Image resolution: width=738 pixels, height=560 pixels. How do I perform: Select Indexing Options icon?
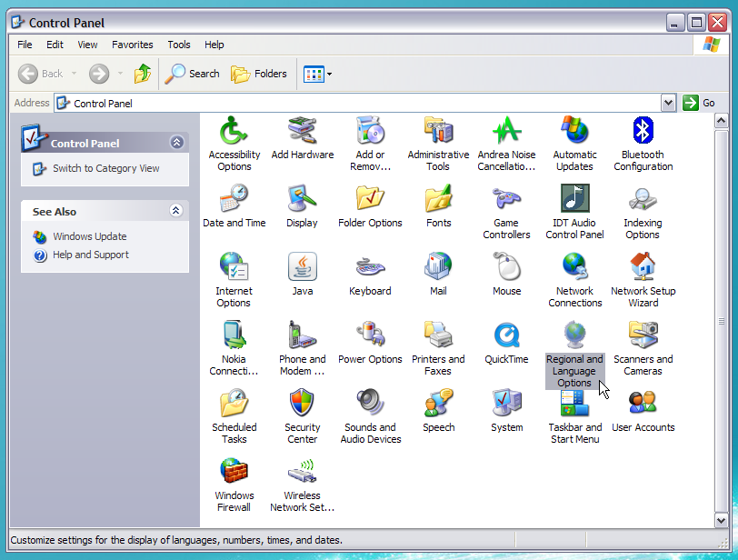click(x=643, y=198)
